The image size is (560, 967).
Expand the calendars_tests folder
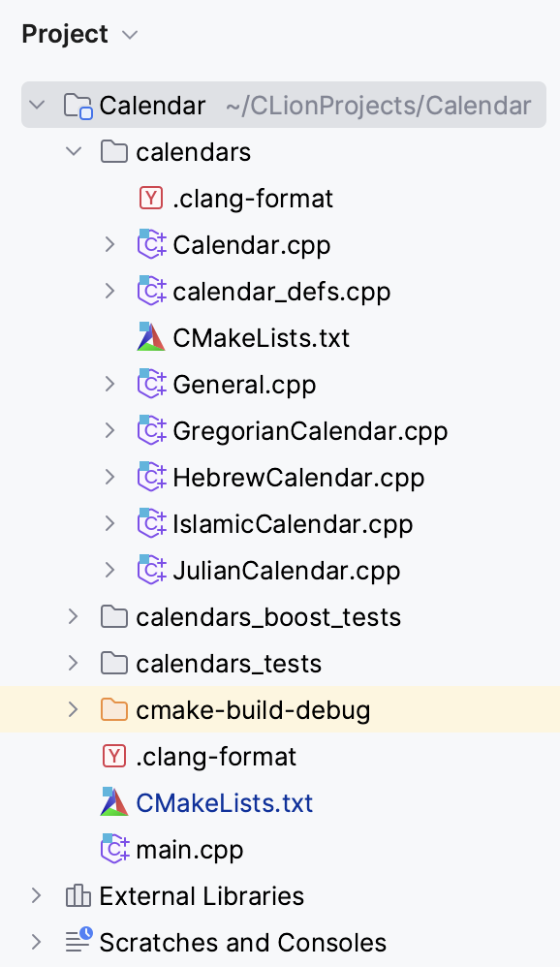coord(73,663)
